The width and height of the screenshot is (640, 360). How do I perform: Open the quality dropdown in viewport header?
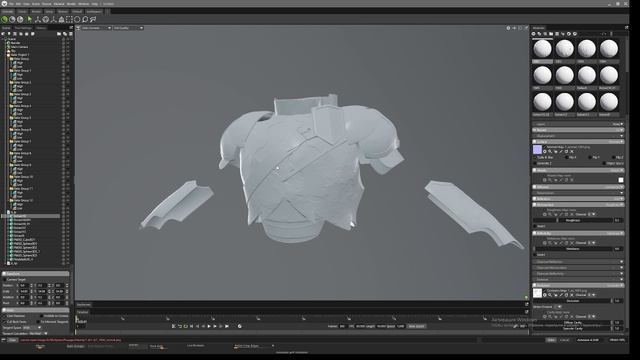click(x=128, y=28)
